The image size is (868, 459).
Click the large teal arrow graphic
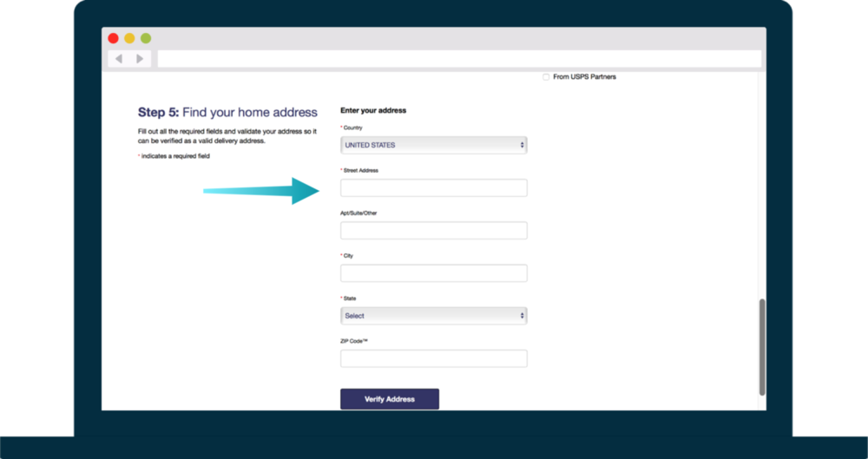[261, 191]
